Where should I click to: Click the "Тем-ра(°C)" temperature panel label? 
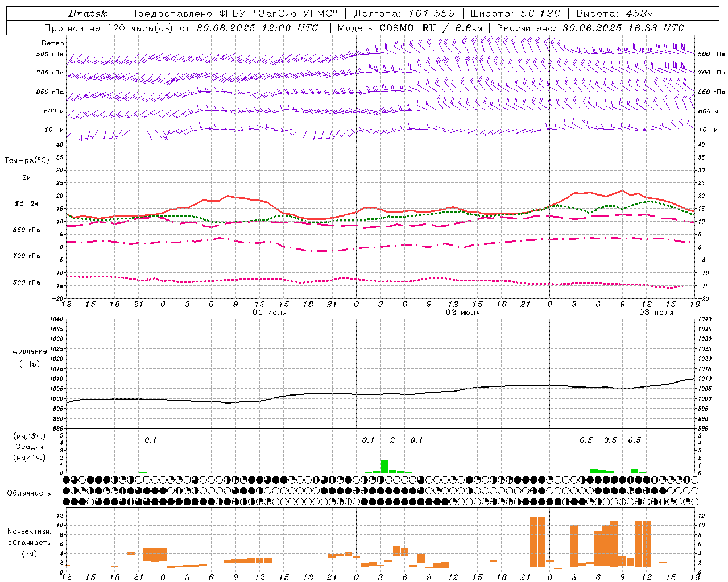coord(27,160)
